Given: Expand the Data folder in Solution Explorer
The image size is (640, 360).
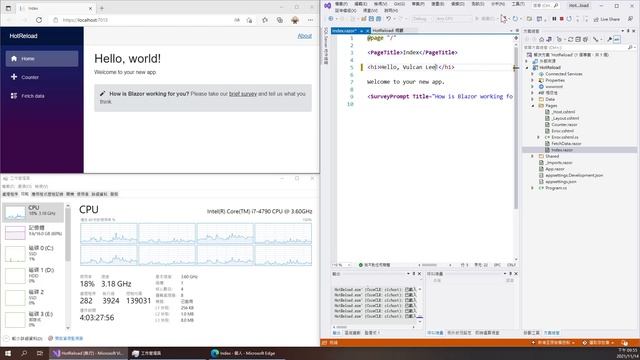Looking at the screenshot, I should click(x=532, y=99).
